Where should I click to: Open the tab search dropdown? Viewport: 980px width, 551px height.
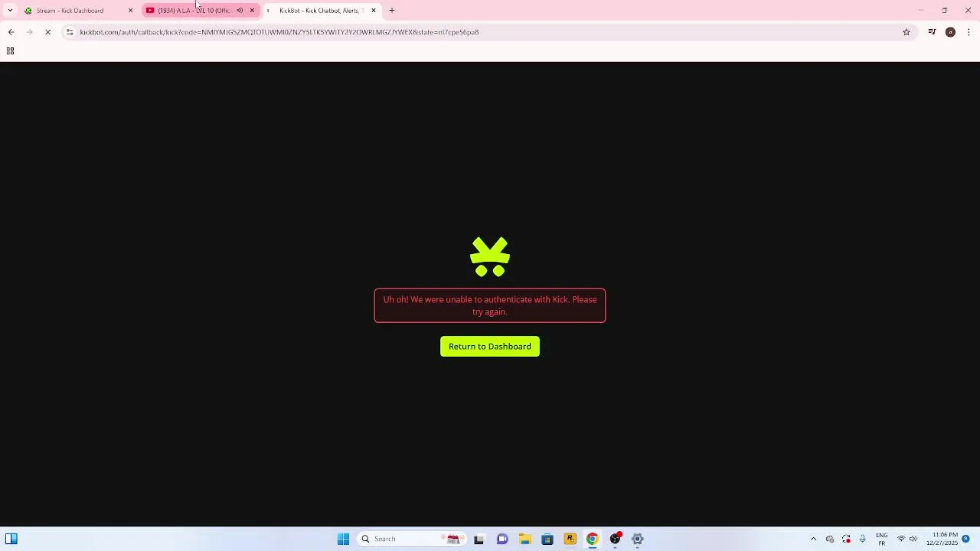(10, 11)
